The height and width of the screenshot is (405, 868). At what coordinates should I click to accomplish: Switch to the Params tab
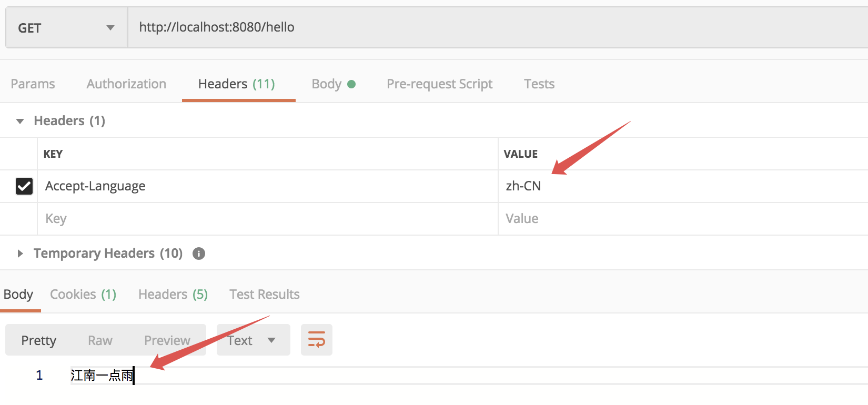pos(33,84)
